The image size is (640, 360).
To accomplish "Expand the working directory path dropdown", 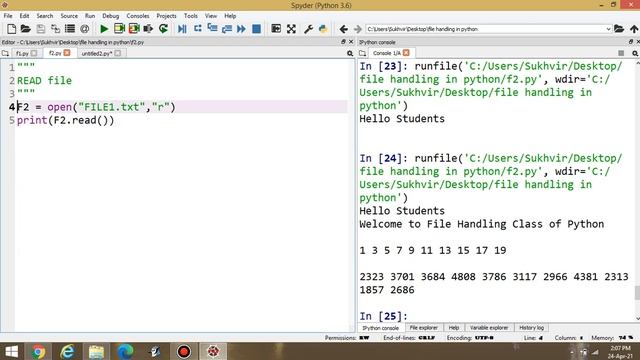I will [x=608, y=29].
